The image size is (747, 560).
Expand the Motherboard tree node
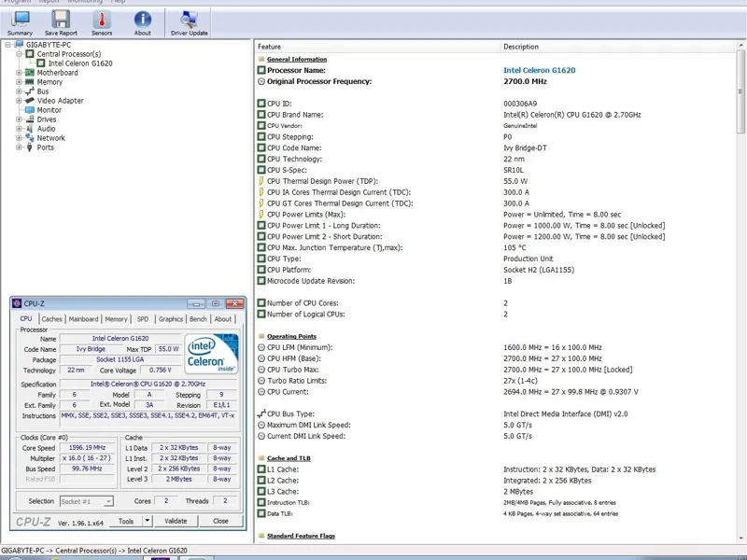[19, 73]
